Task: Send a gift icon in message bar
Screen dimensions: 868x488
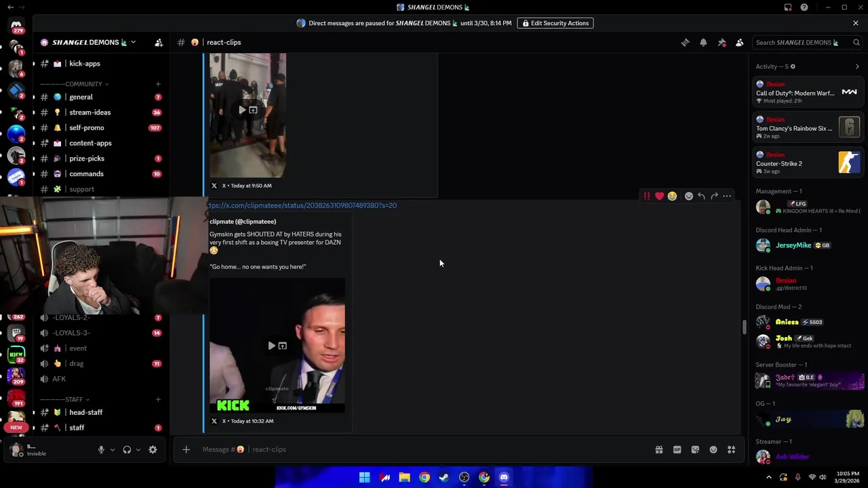Action: [x=658, y=449]
